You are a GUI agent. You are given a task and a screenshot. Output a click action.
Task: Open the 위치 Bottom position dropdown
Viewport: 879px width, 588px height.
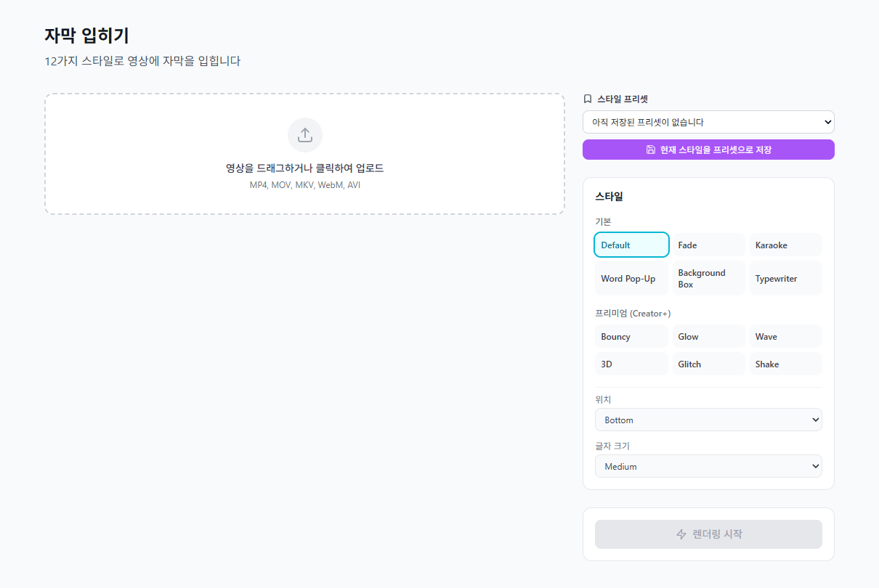[x=708, y=420]
